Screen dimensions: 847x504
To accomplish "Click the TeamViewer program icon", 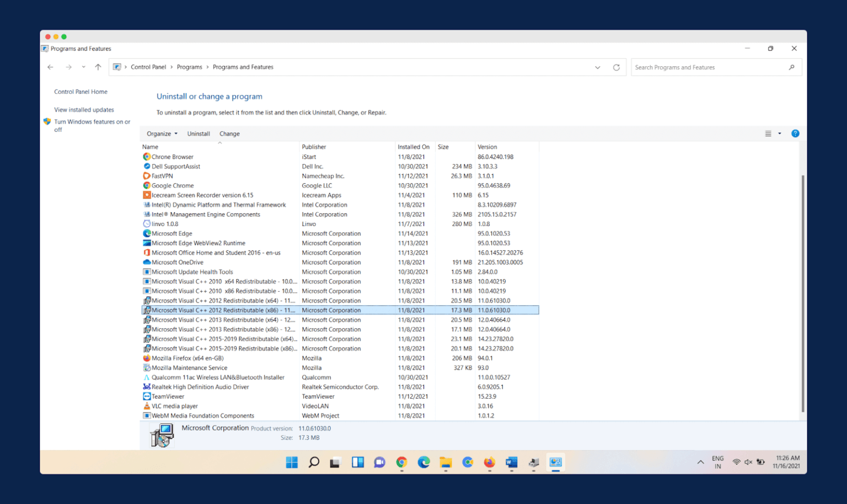I will pos(146,396).
